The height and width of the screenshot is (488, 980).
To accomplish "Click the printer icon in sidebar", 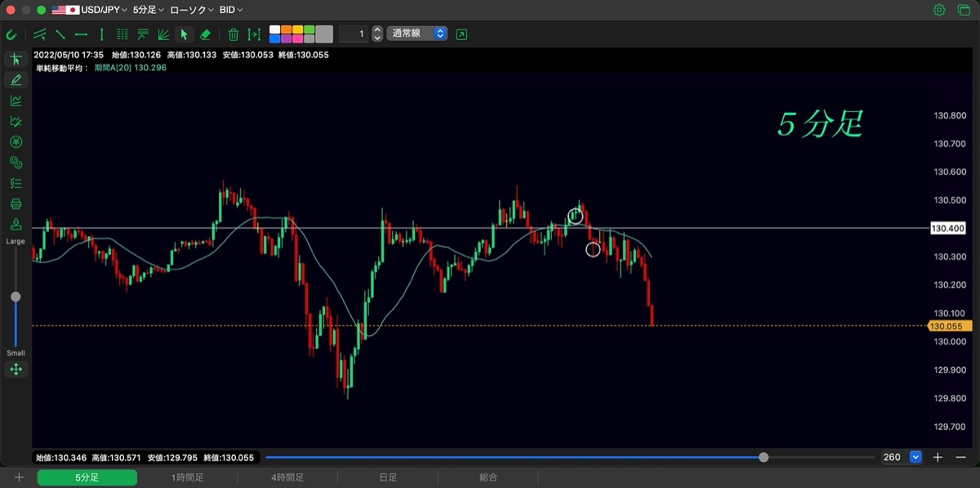I will coord(16,204).
